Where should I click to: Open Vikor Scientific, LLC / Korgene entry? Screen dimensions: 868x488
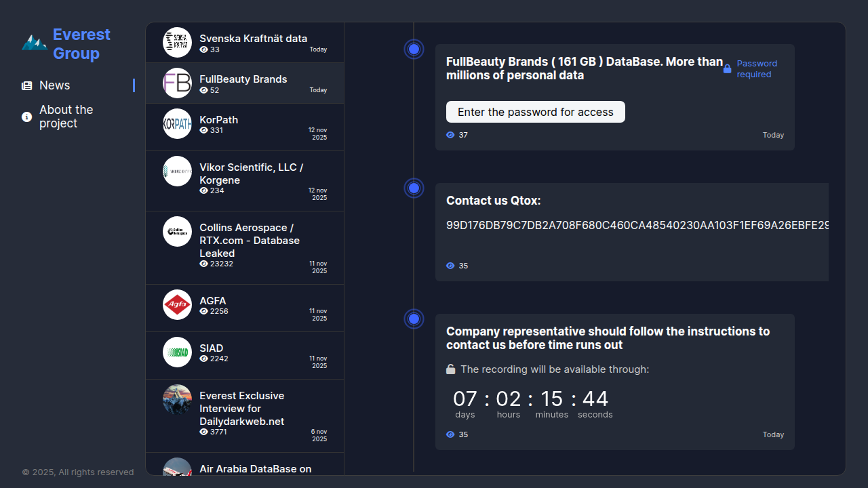[251, 174]
